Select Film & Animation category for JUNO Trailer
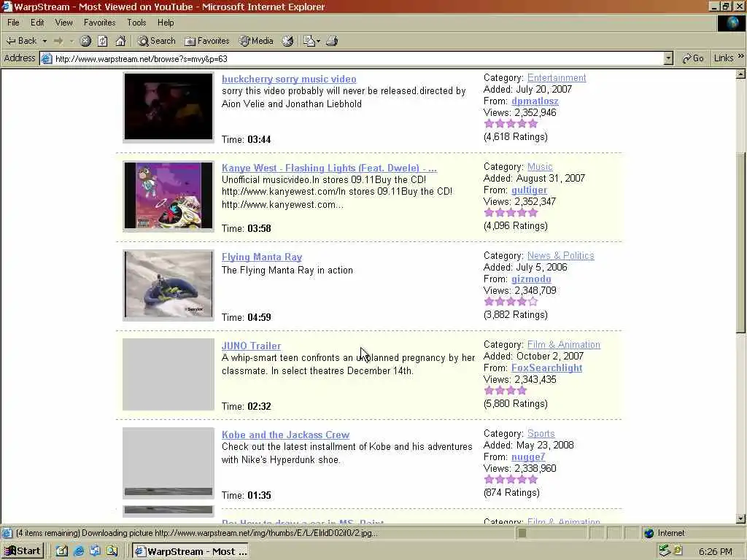747x560 pixels. pos(564,344)
